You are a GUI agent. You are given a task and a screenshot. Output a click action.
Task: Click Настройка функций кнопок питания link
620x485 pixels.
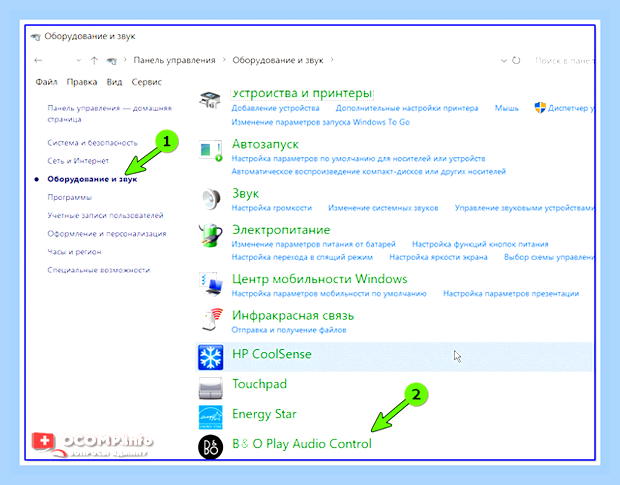480,244
